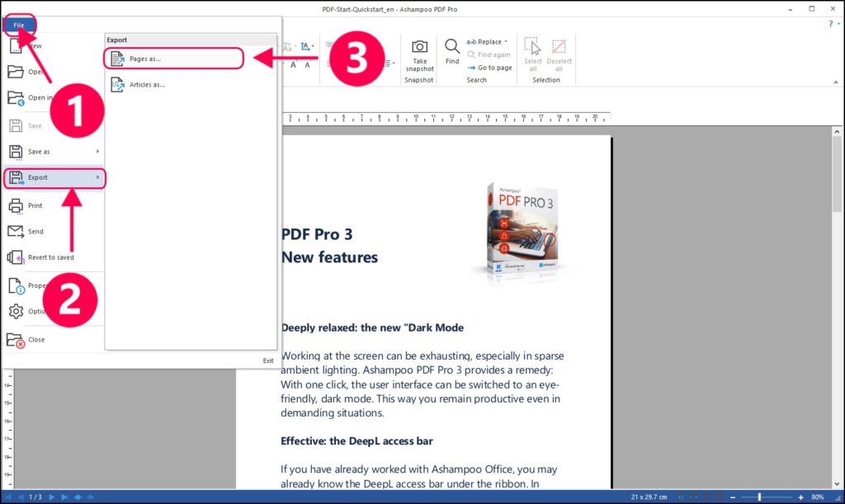The height and width of the screenshot is (504, 845).
Task: Expand the Export submenu arrow
Action: [98, 177]
